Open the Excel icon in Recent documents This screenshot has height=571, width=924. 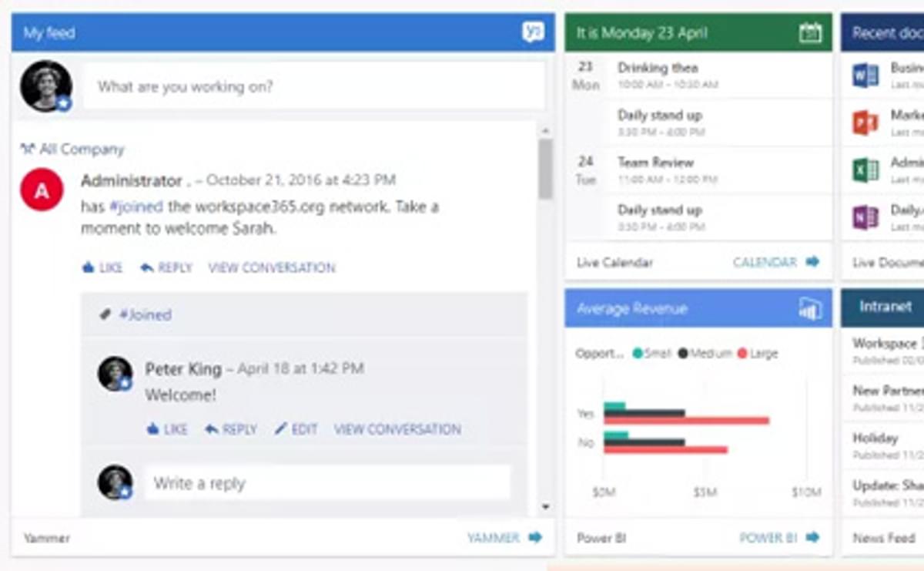tap(864, 169)
